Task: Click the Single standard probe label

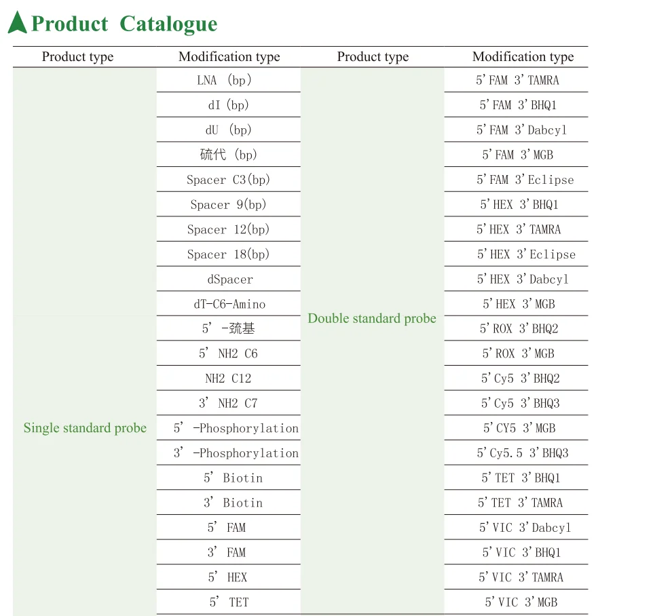Action: click(x=85, y=428)
